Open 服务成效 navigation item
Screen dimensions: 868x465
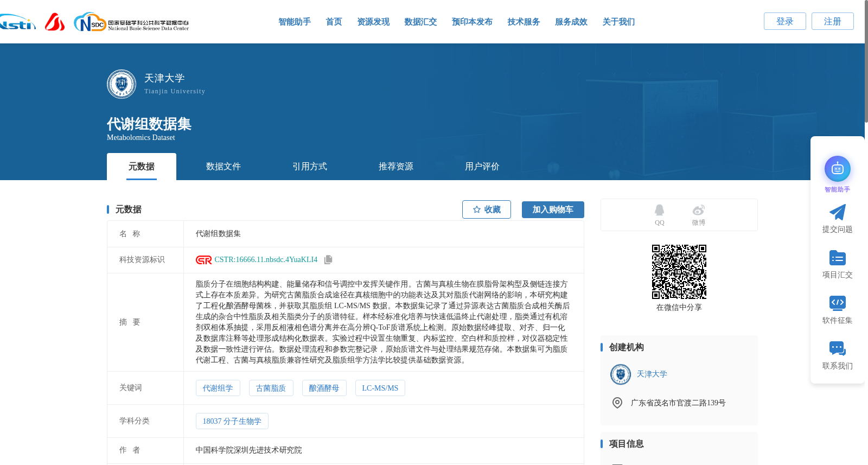point(571,22)
